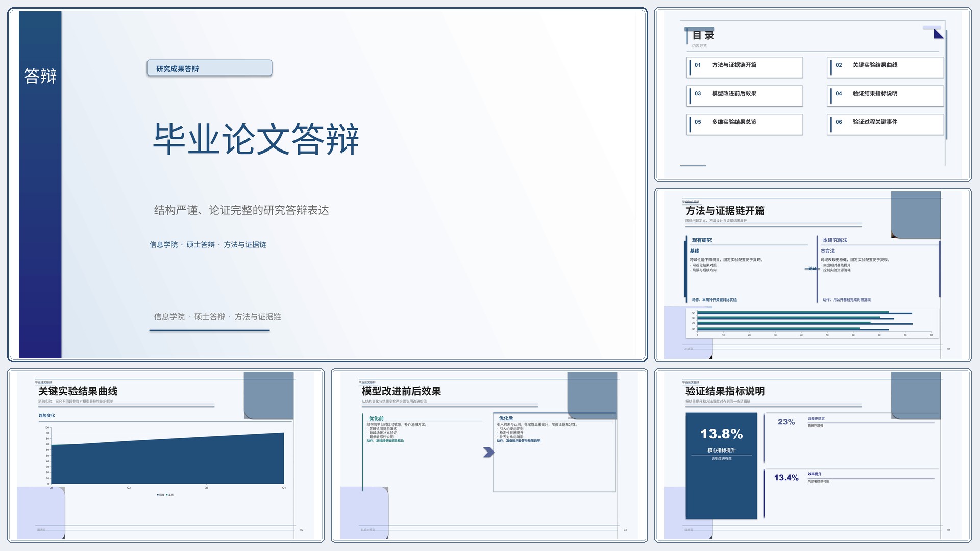
Task: Click the 毕业论文答辩 main title
Action: coord(256,139)
